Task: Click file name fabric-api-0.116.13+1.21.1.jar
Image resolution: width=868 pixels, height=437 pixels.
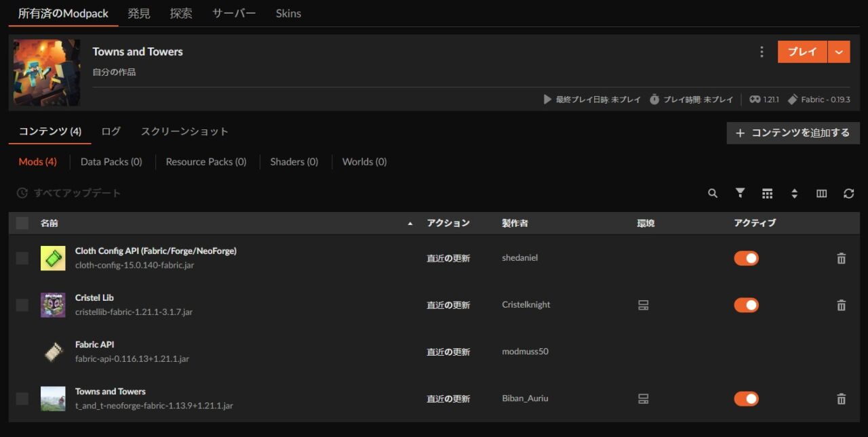Action: pos(132,359)
